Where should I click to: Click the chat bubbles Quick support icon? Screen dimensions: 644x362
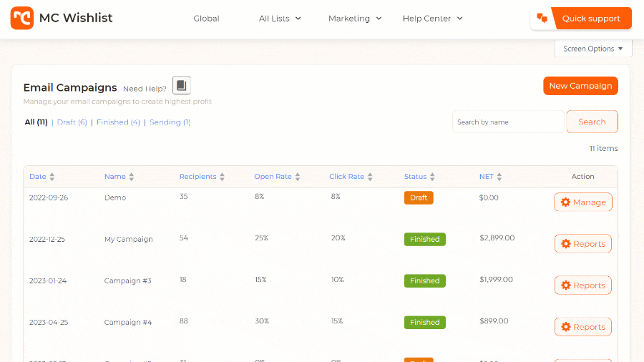[542, 19]
